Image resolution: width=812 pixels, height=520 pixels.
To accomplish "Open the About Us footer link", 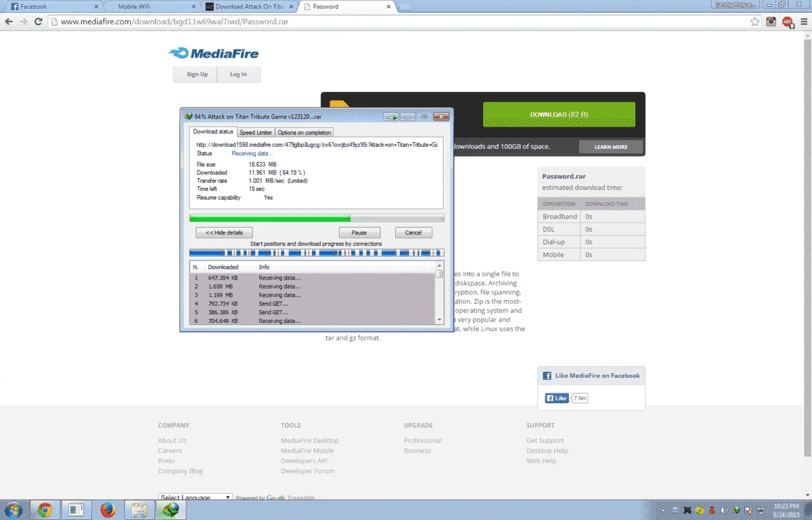I will (172, 440).
